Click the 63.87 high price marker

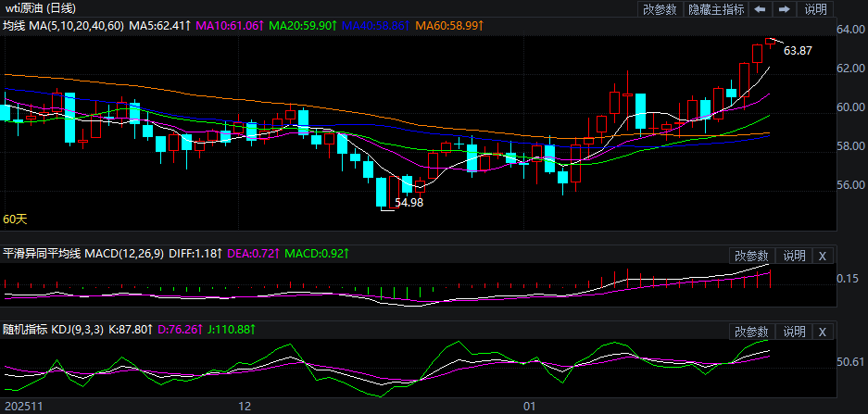pos(798,51)
